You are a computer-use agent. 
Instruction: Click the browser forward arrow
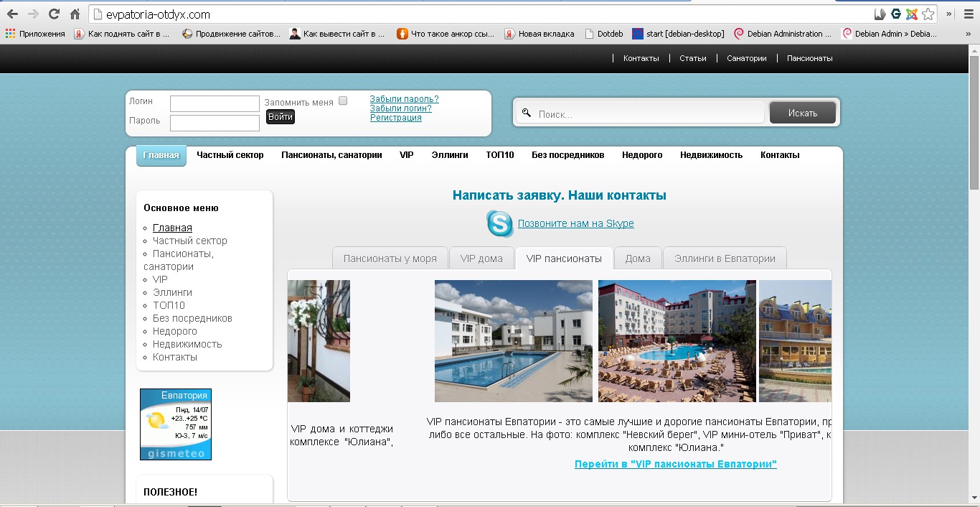tap(33, 14)
